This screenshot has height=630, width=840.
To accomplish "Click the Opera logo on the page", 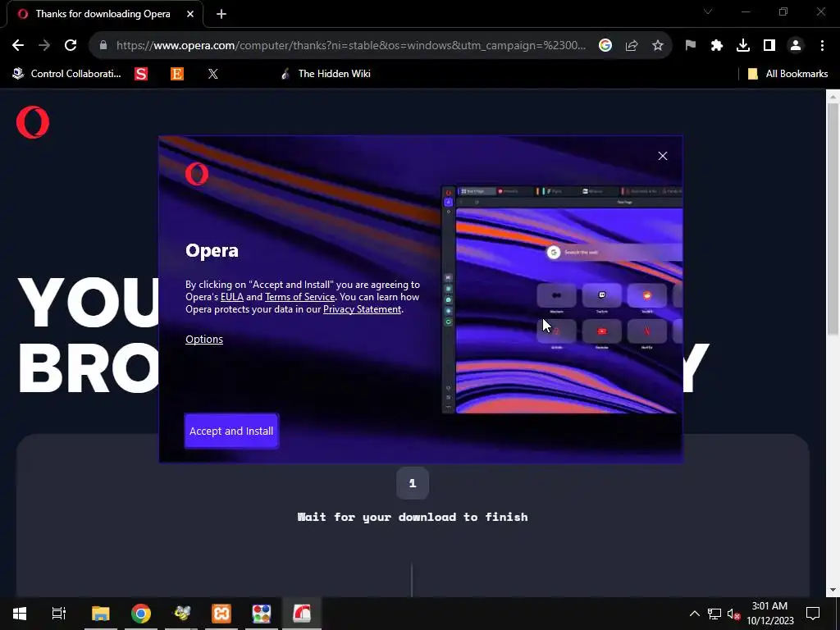I will tap(33, 122).
